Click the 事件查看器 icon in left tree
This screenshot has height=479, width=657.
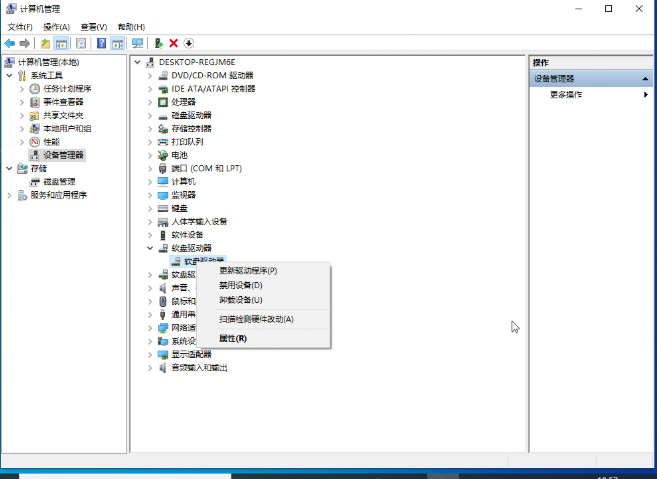(x=35, y=102)
